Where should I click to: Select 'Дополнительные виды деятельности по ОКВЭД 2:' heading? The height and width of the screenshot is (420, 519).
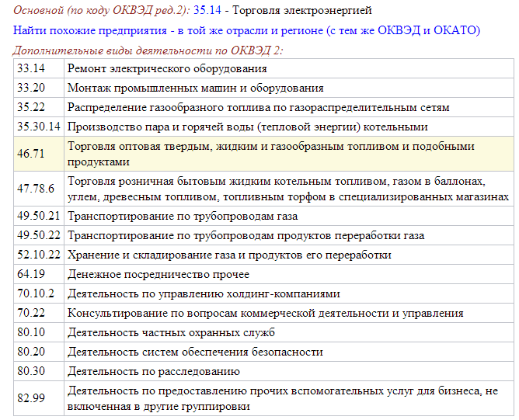tap(148, 50)
